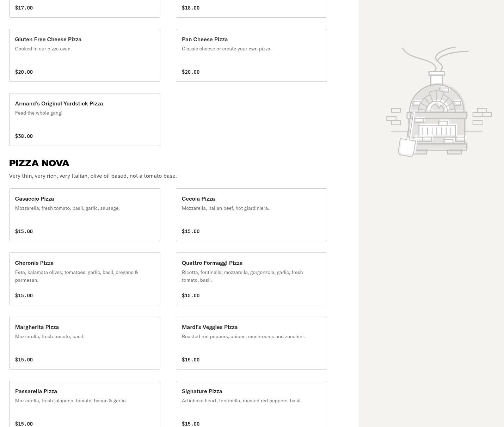This screenshot has height=427, width=504.
Task: Click the Signature Pizza ingredients description
Action: (x=241, y=401)
